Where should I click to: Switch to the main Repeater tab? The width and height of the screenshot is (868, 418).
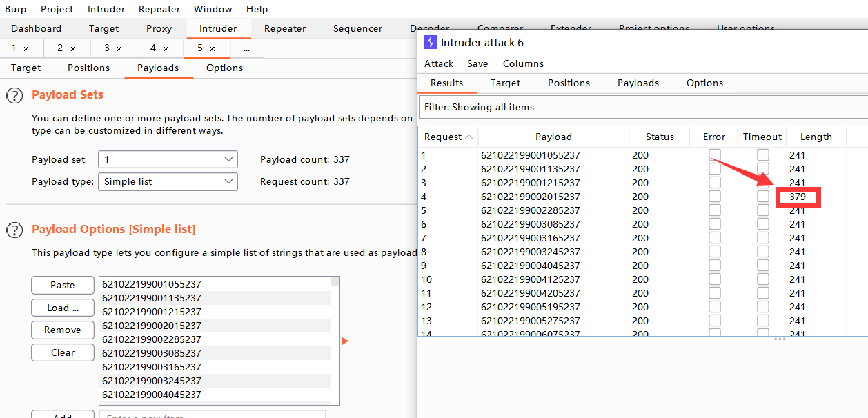click(x=285, y=28)
